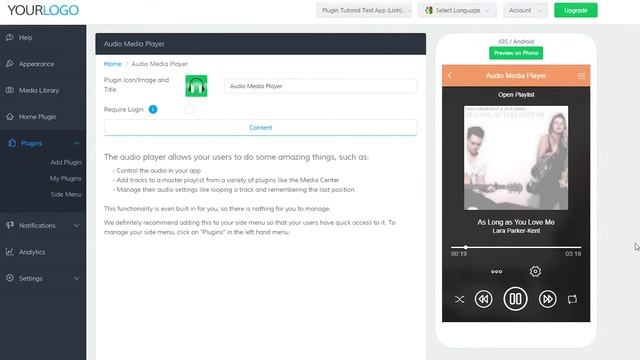The height and width of the screenshot is (360, 640).
Task: Click the Help speech bubble icon
Action: tap(10, 37)
